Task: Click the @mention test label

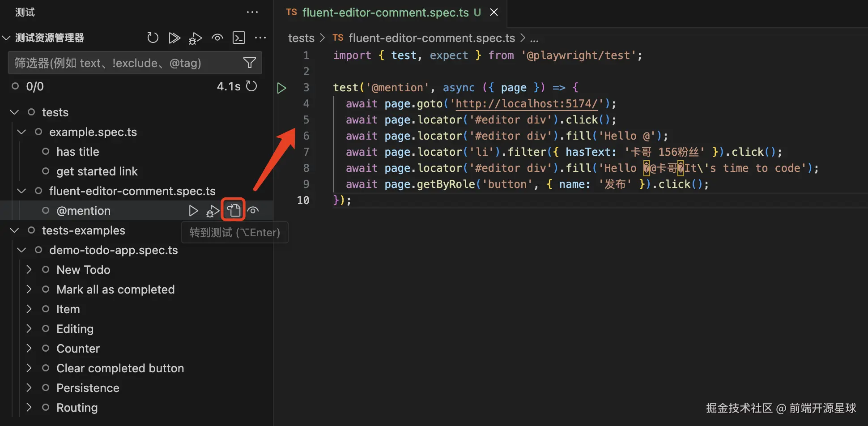Action: tap(83, 211)
